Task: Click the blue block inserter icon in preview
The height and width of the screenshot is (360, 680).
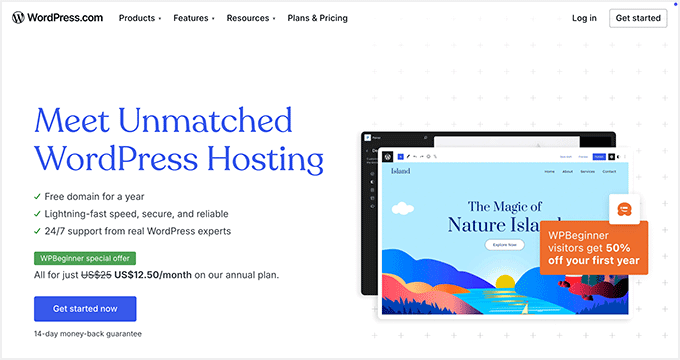Action: [x=400, y=157]
